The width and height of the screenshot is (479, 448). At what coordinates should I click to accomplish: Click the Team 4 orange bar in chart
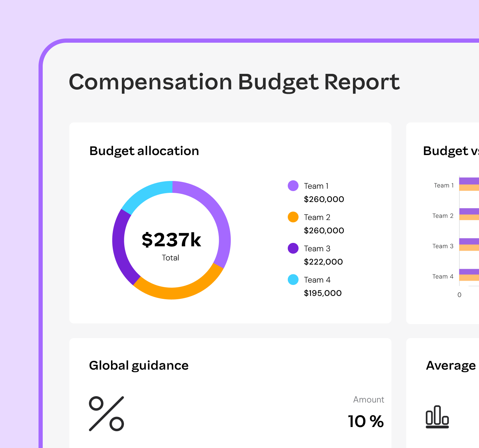click(x=469, y=278)
